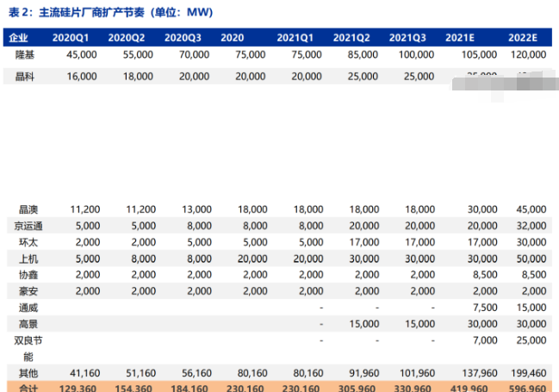The width and height of the screenshot is (559, 392).
Task: Select 京运通 2022E value 32,000
Action: 531,226
